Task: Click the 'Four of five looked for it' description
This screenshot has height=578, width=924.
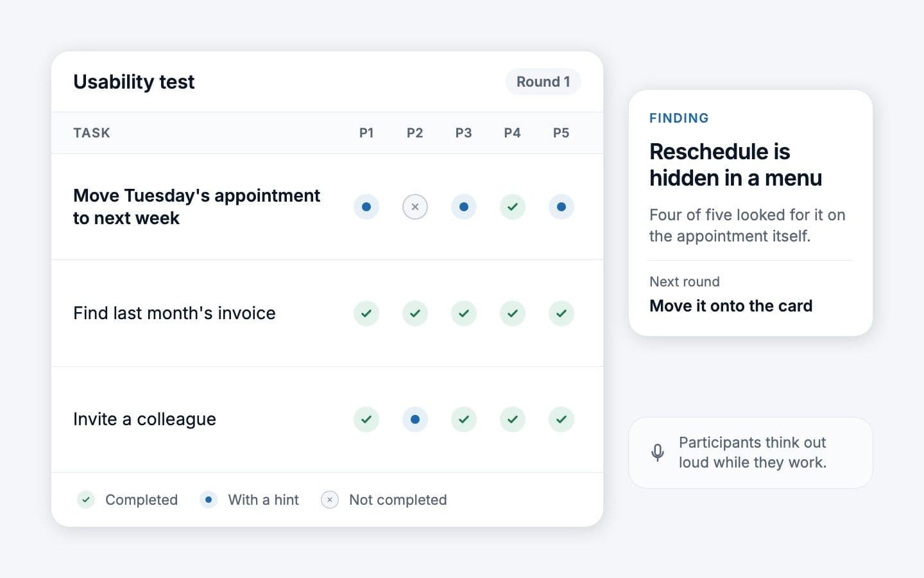Action: coord(747,225)
